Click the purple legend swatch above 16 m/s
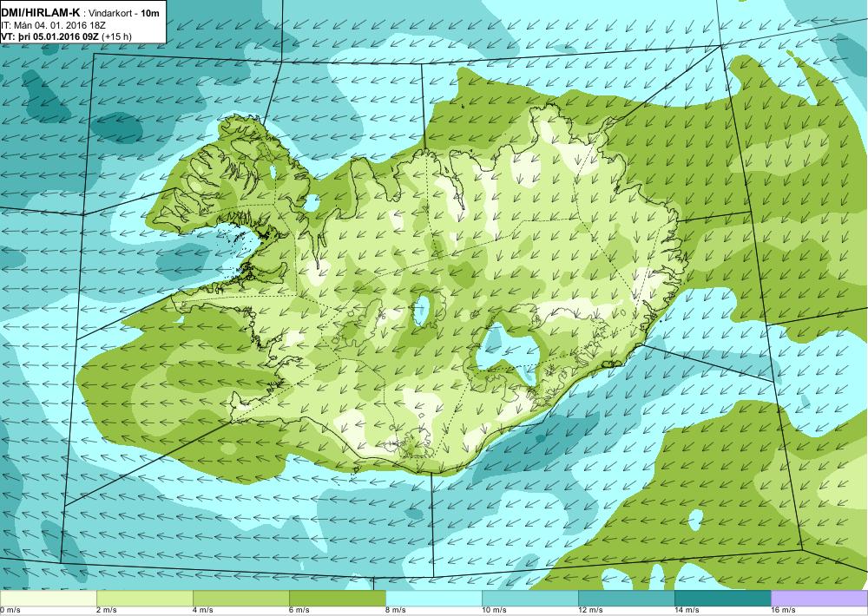The image size is (868, 616). pos(819,599)
